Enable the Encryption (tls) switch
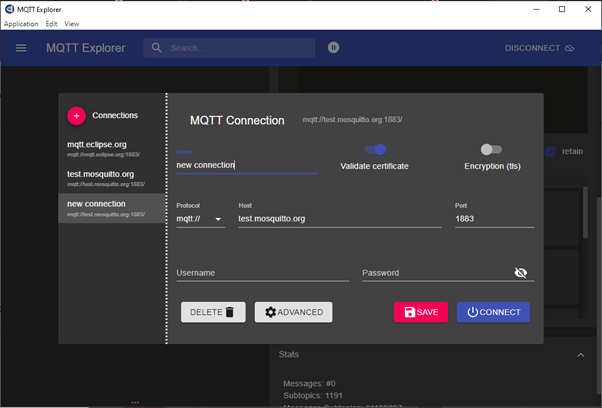 491,150
